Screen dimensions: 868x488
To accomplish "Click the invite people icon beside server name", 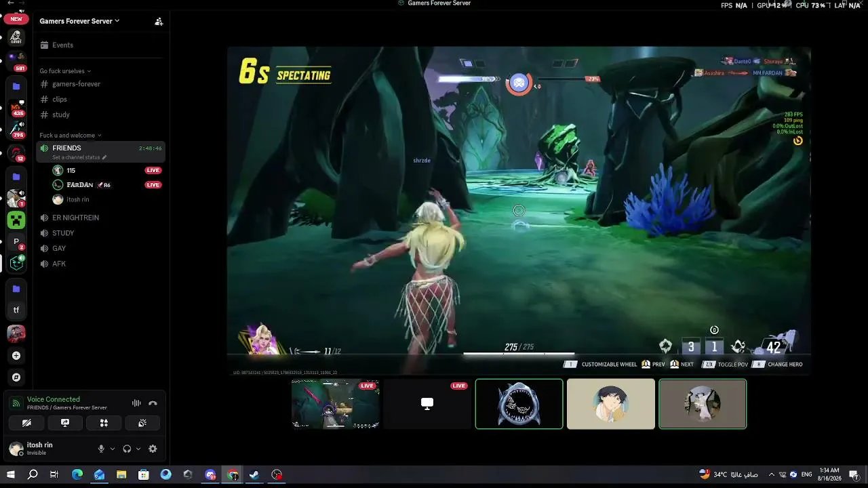I will [x=159, y=22].
